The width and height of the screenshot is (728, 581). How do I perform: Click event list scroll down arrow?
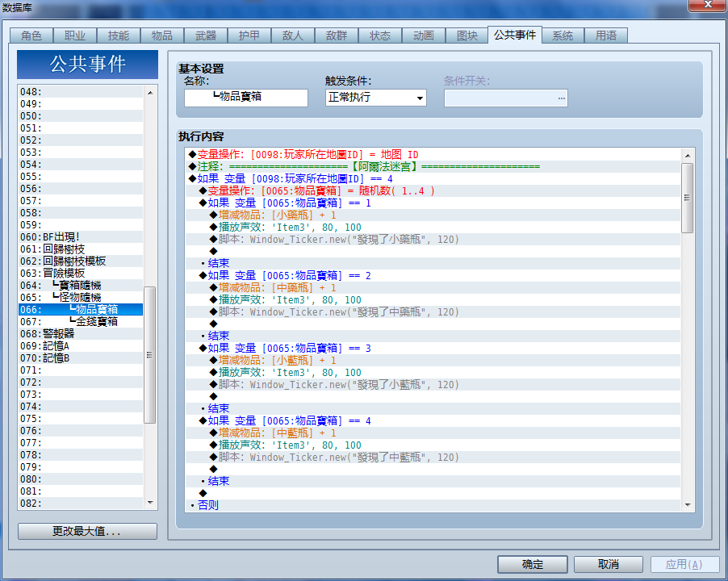[x=150, y=503]
